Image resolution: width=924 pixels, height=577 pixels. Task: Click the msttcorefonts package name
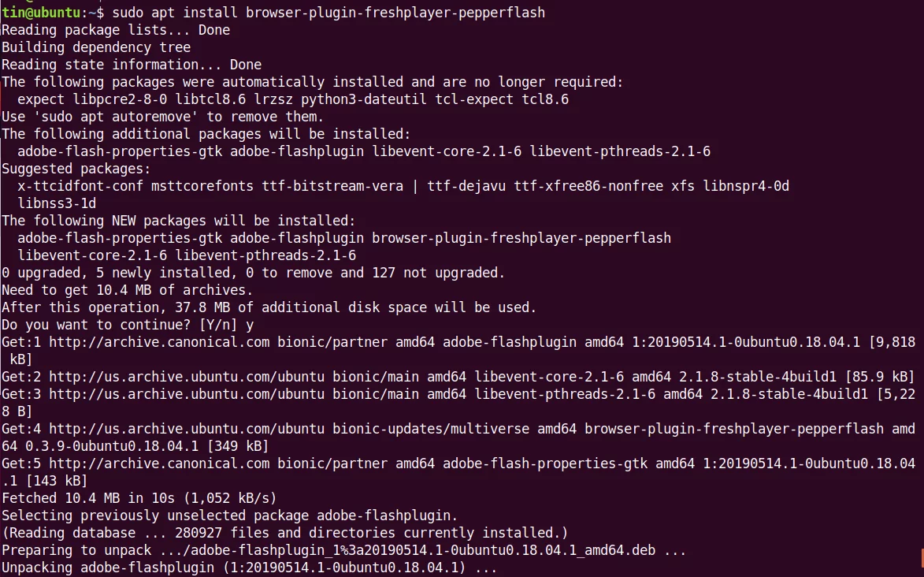(x=202, y=187)
